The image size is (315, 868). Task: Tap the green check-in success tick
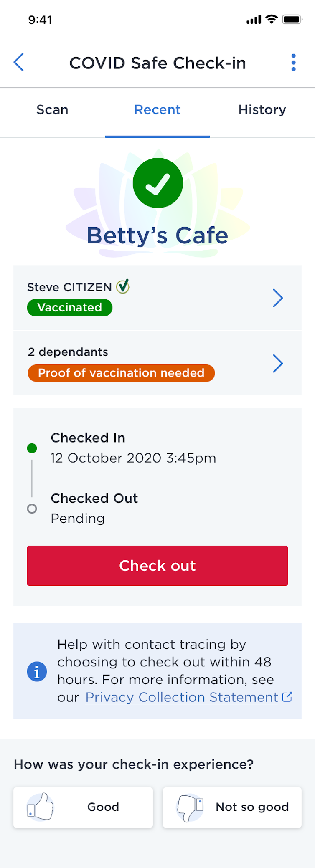click(158, 183)
